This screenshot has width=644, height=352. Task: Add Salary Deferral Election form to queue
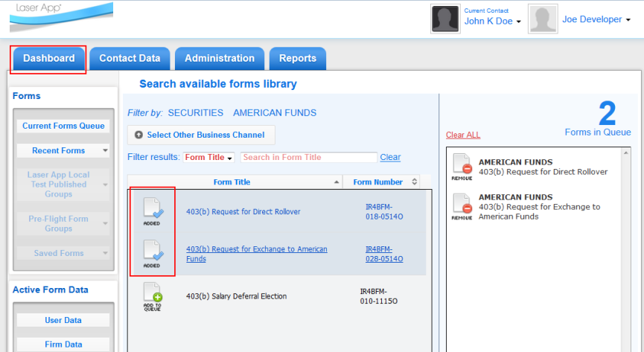(152, 296)
